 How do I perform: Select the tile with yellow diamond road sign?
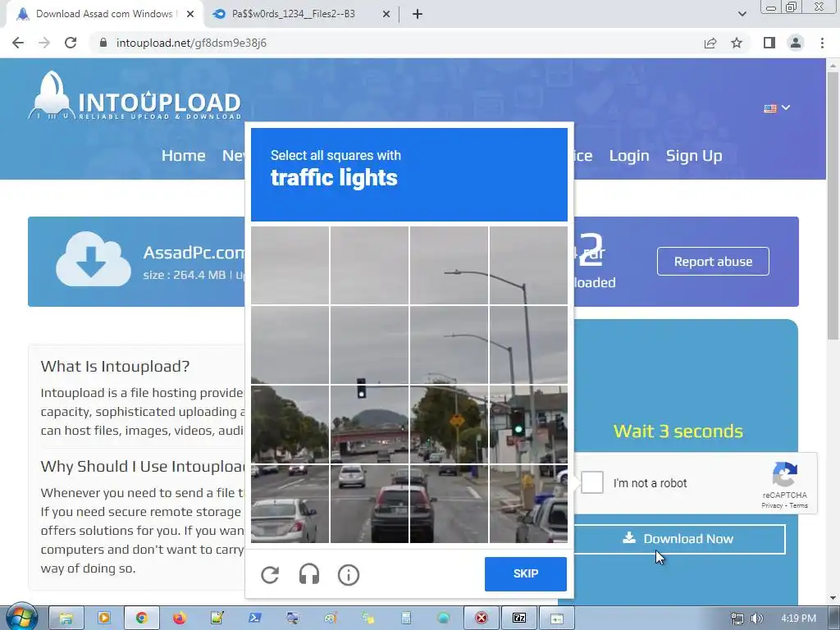point(449,424)
